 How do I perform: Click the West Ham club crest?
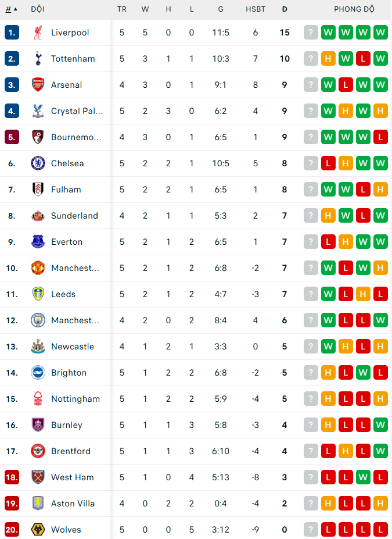[38, 477]
